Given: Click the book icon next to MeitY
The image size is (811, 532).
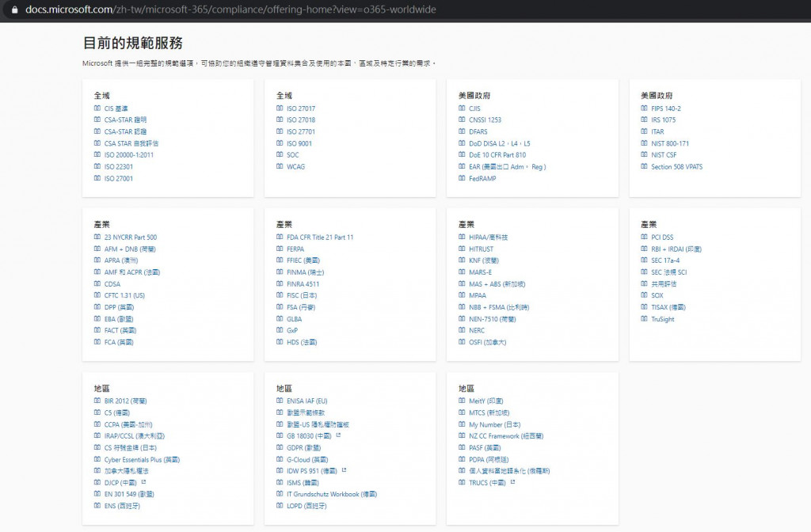Looking at the screenshot, I should (x=462, y=400).
